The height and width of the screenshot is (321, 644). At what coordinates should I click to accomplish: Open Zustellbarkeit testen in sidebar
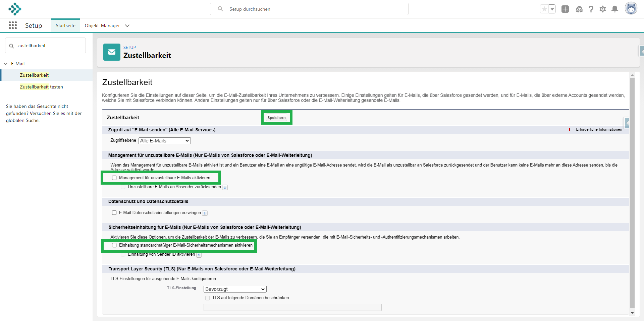41,87
